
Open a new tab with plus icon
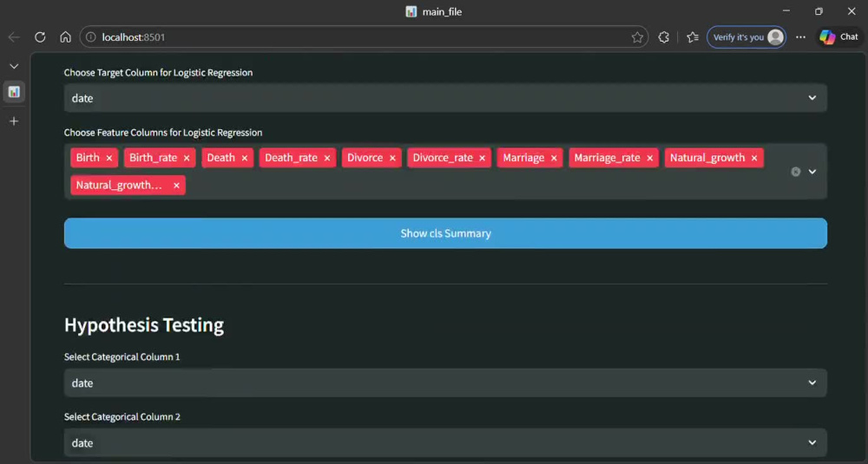pos(14,121)
